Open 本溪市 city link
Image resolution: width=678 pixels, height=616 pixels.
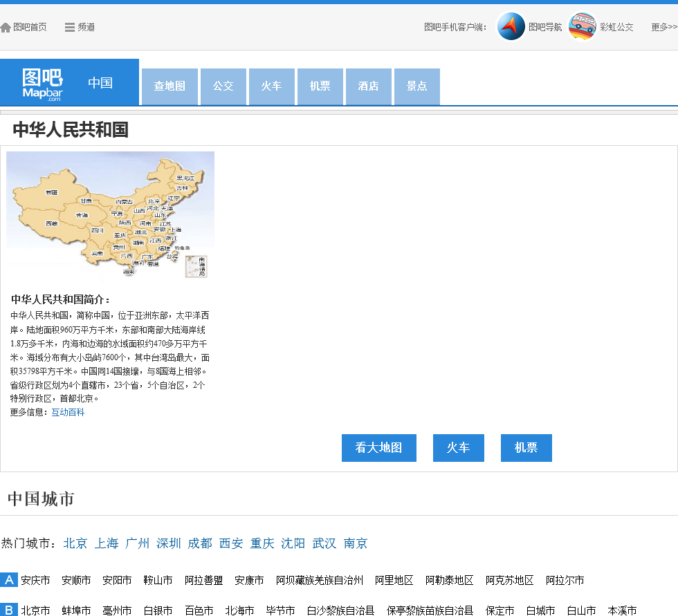tap(622, 610)
